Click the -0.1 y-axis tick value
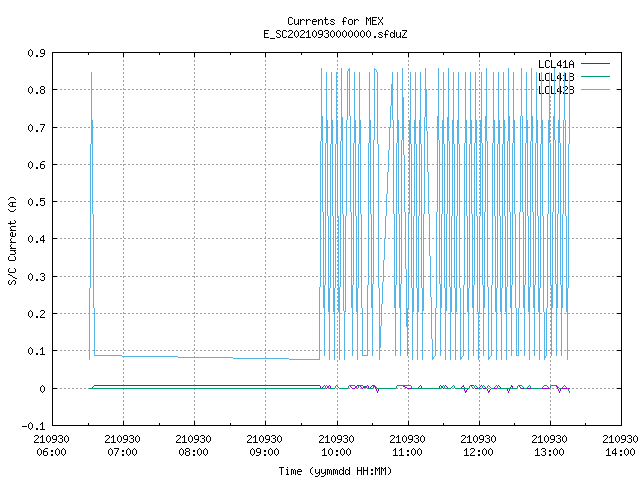Screen dimensions: 640x480 (33, 426)
